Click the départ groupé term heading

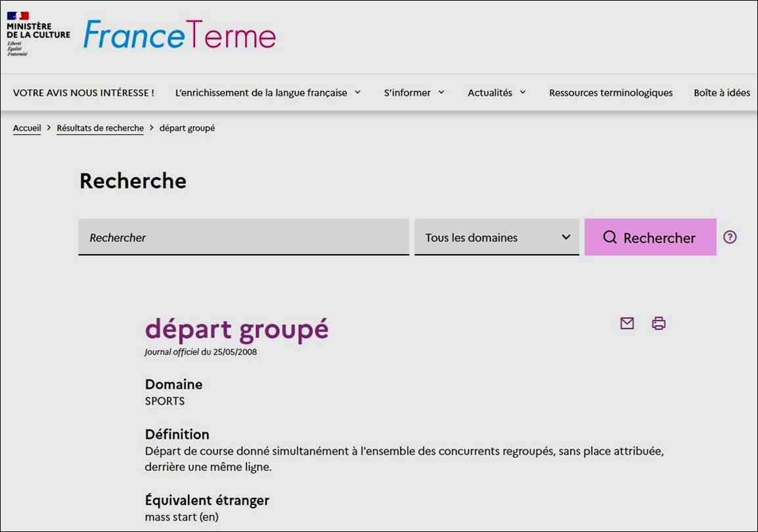pyautogui.click(x=237, y=330)
